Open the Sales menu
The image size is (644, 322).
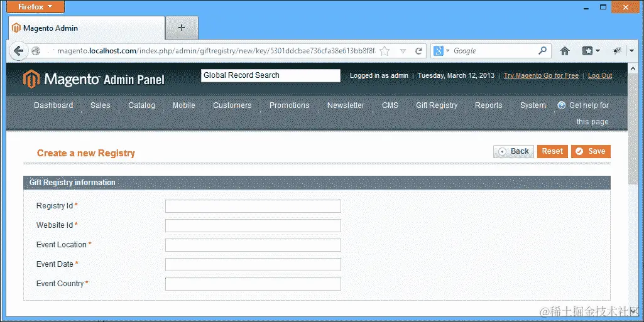[x=101, y=105]
